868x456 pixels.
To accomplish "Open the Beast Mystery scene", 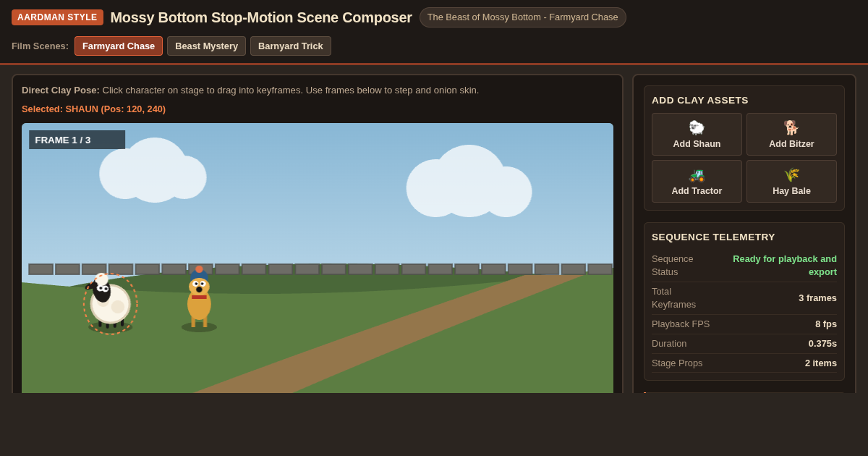I will (206, 46).
